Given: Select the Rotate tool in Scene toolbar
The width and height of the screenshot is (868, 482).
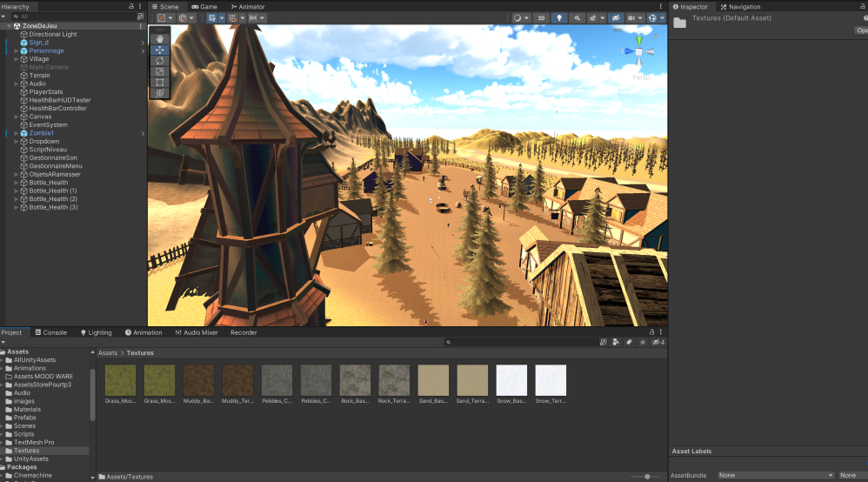Looking at the screenshot, I should (160, 61).
